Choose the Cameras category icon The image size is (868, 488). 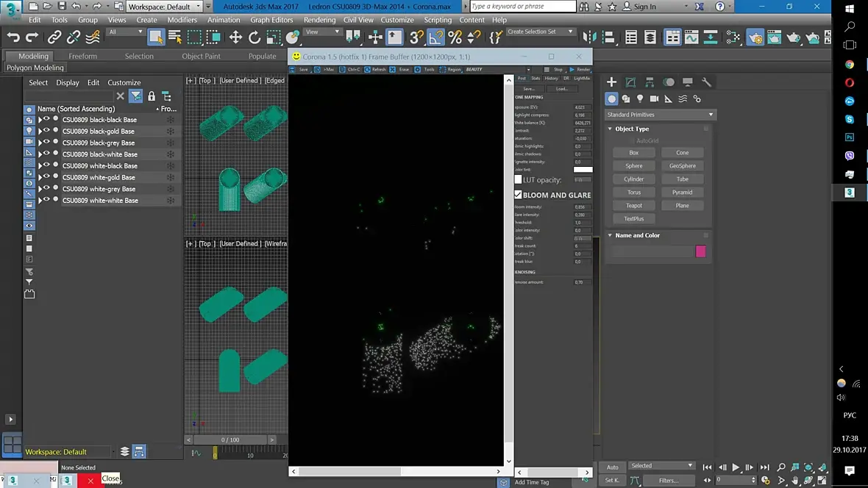point(654,98)
